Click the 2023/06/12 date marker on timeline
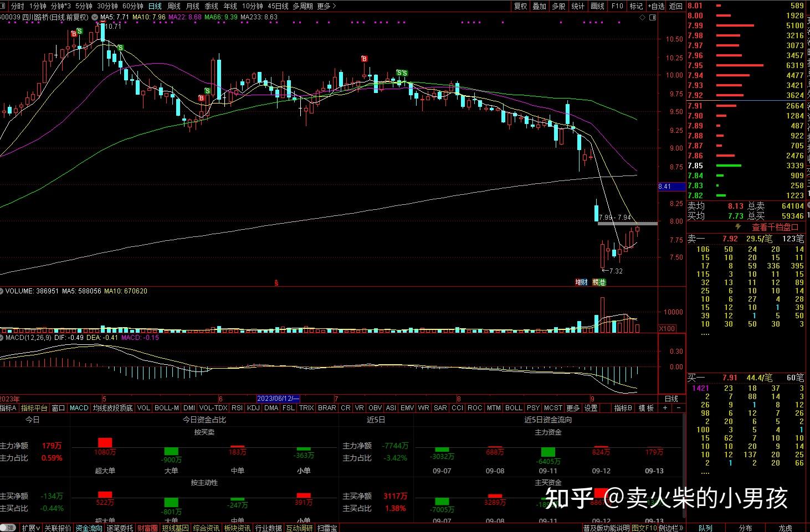Screen dimensions: 810x532 click(x=278, y=399)
